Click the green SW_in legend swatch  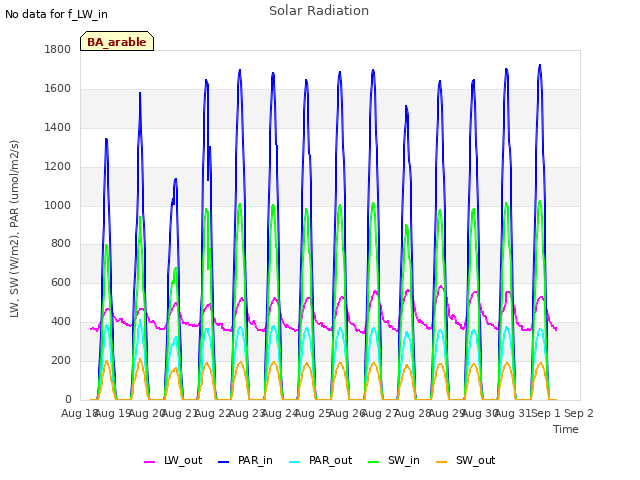coord(374,462)
